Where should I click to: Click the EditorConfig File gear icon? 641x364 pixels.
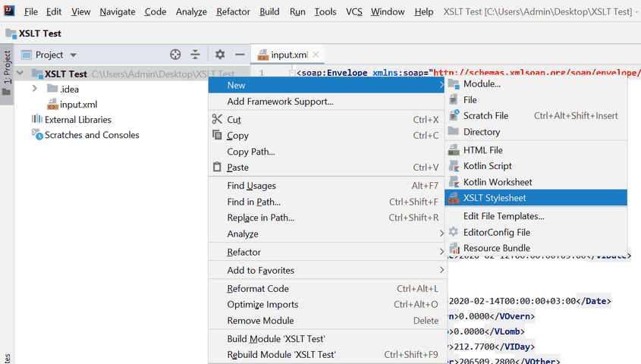point(454,232)
